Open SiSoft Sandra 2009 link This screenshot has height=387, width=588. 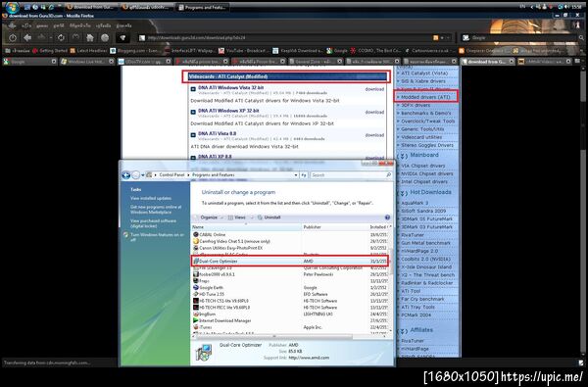tap(423, 211)
